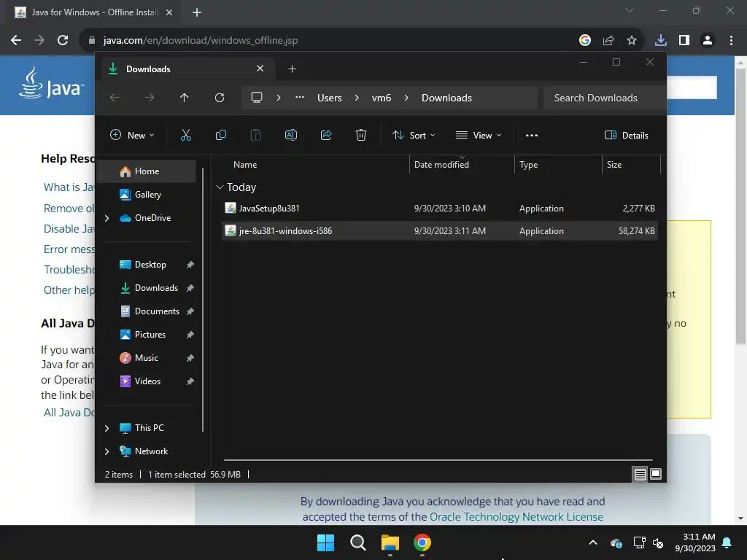The width and height of the screenshot is (747, 560).
Task: Switch to details list view icon
Action: [x=640, y=474]
